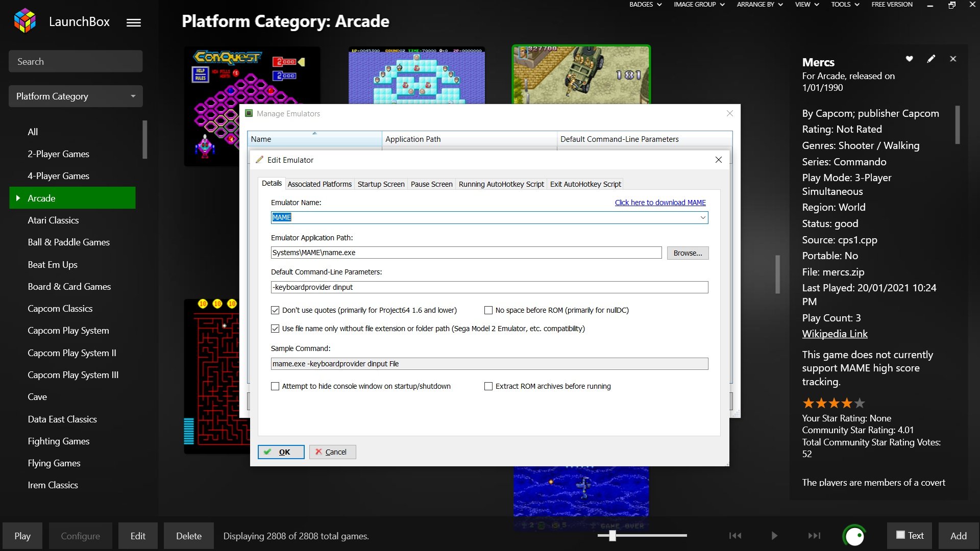The height and width of the screenshot is (551, 980).
Task: Select the All category
Action: 33,132
